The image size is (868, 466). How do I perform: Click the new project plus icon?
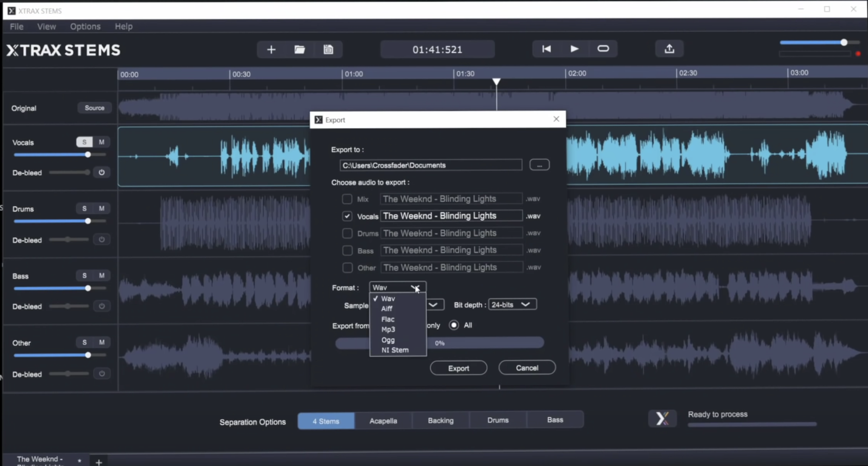pos(271,49)
